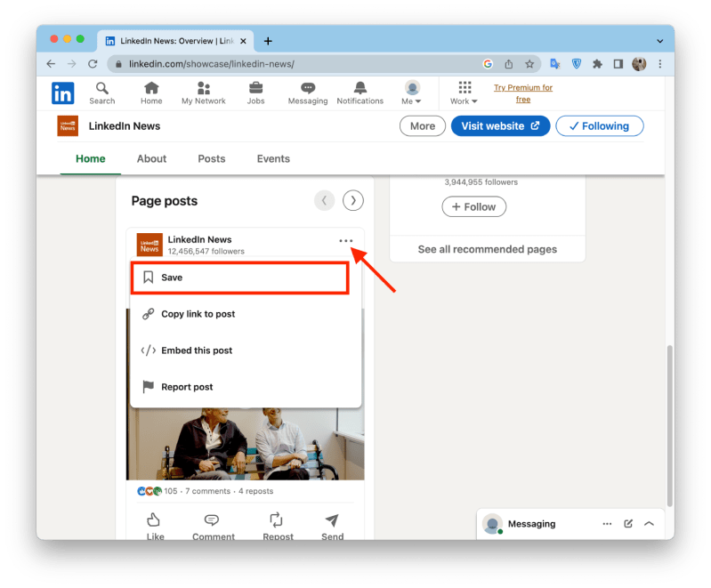Choose Copy link to post
Image resolution: width=711 pixels, height=588 pixels.
pyautogui.click(x=246, y=314)
